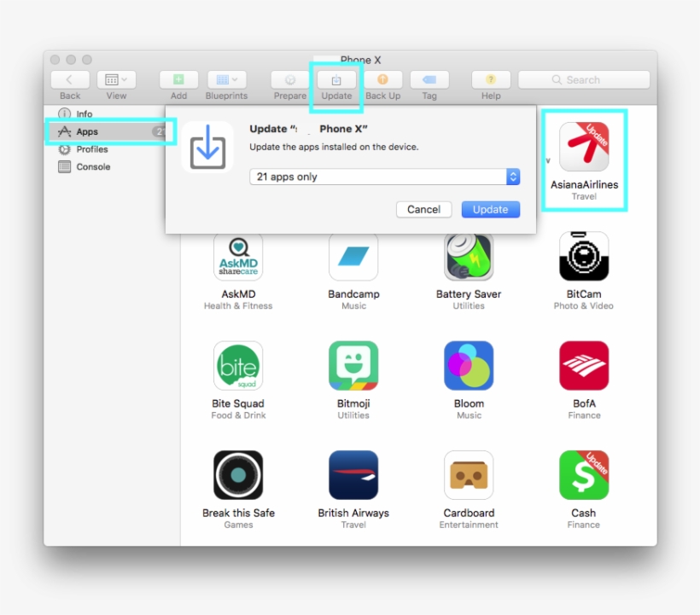This screenshot has height=615, width=700.
Task: Select the Bandcamp app icon
Action: click(353, 257)
